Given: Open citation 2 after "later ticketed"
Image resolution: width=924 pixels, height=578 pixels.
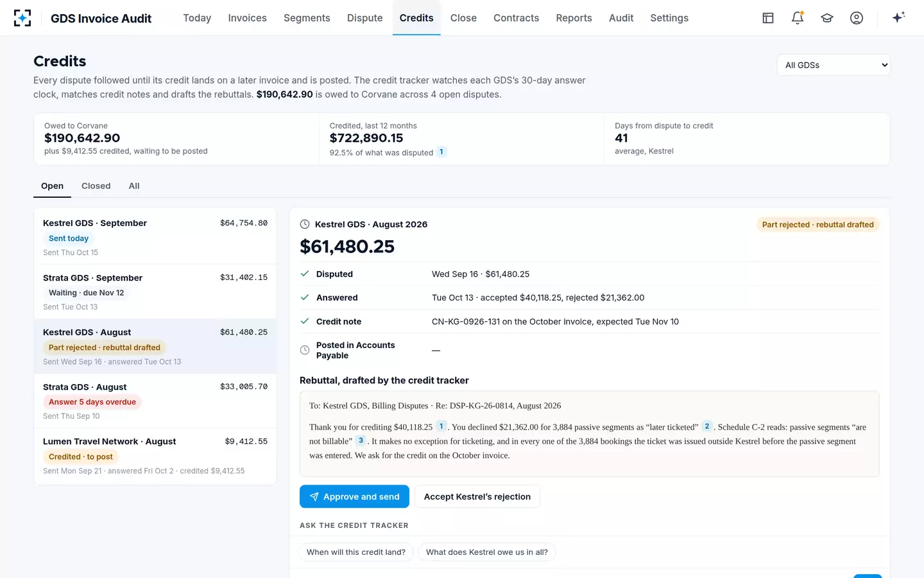Looking at the screenshot, I should coord(707,426).
